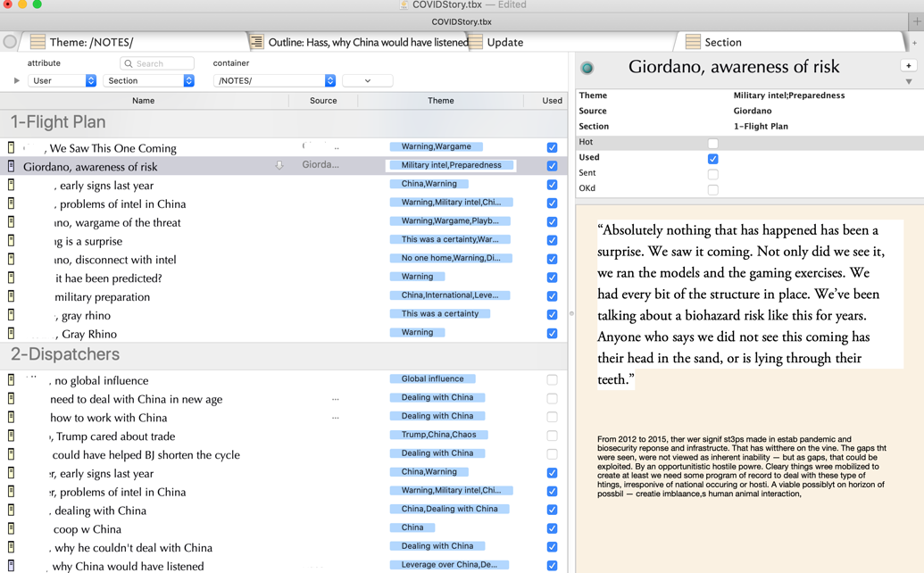Click the note icon beside 'how to work with China'

pos(11,417)
